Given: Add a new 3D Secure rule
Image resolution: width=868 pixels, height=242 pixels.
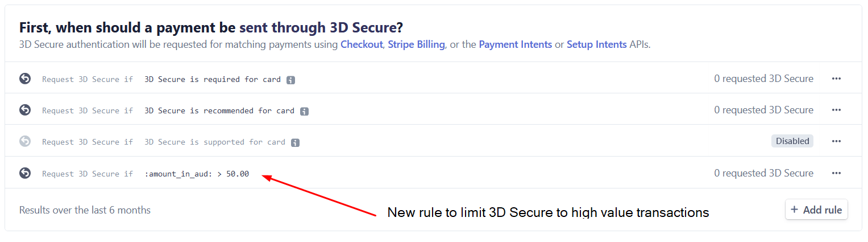Looking at the screenshot, I should point(816,210).
